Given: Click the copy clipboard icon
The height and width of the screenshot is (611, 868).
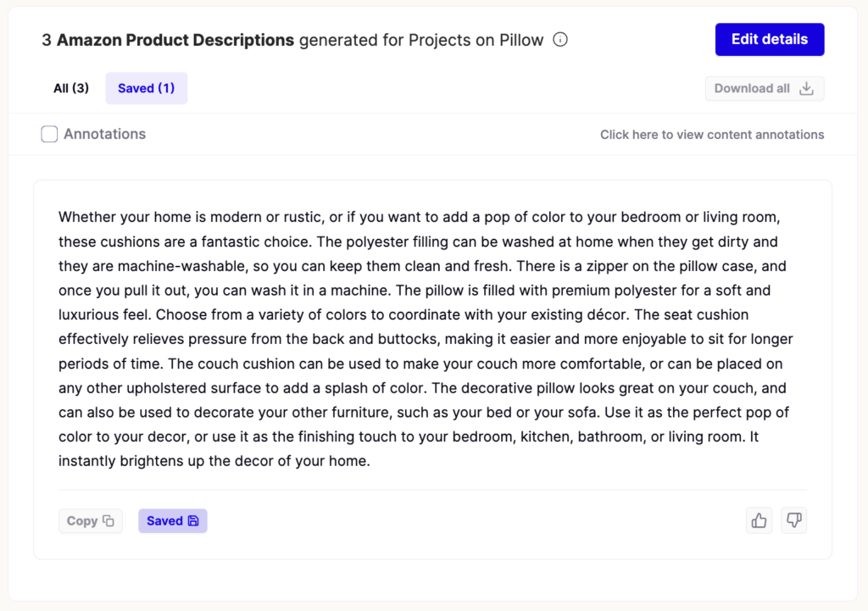Looking at the screenshot, I should click(108, 521).
